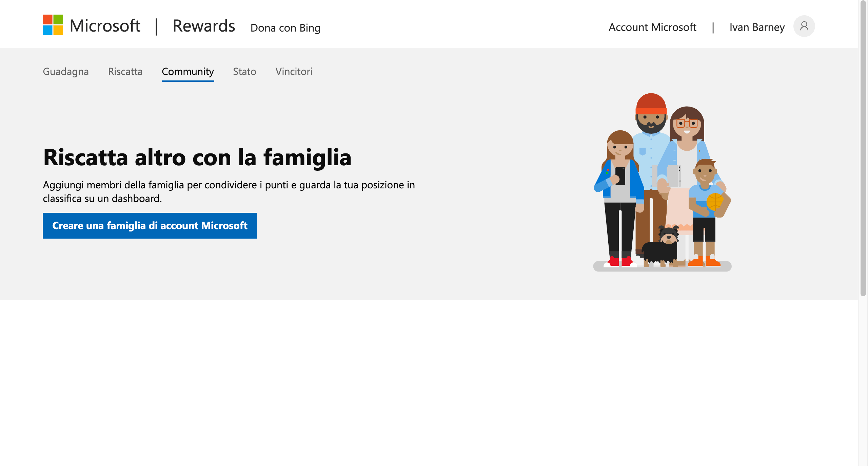Open the Vincitori tab

click(294, 72)
